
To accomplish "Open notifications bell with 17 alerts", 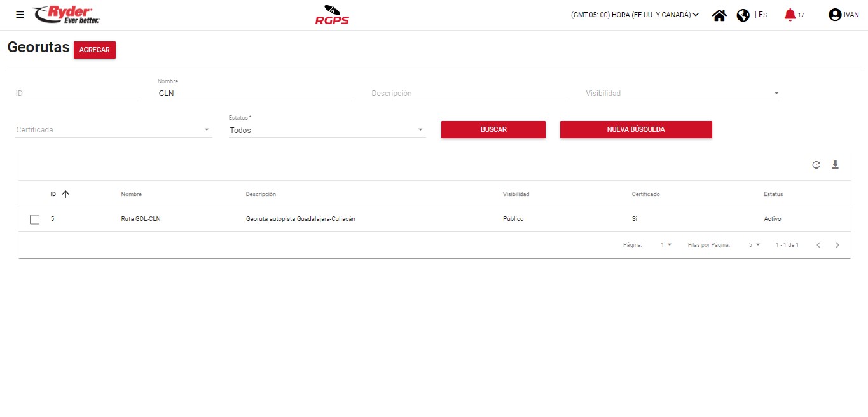I will click(790, 15).
